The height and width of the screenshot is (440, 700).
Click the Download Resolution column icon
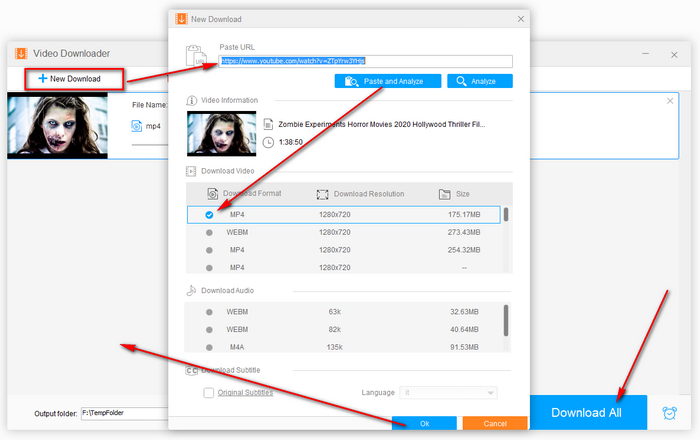tap(322, 194)
